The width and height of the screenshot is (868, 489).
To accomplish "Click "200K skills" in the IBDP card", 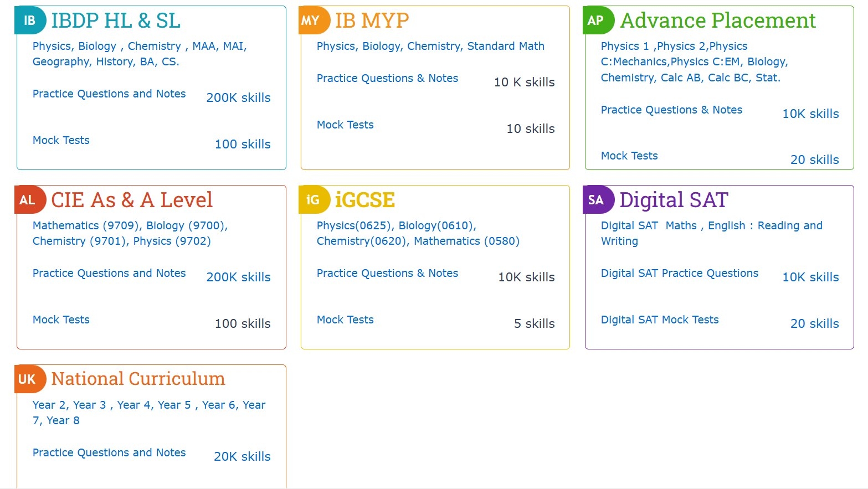I will 239,97.
